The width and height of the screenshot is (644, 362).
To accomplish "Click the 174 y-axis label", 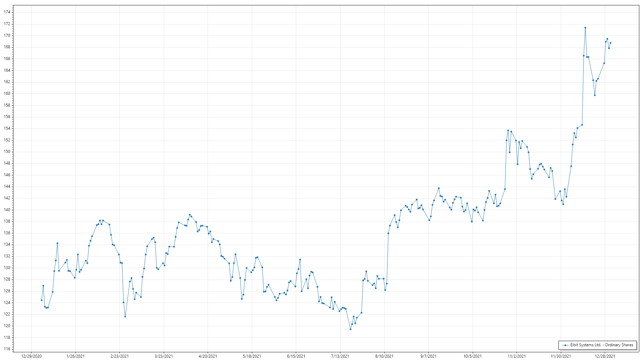I will point(7,12).
